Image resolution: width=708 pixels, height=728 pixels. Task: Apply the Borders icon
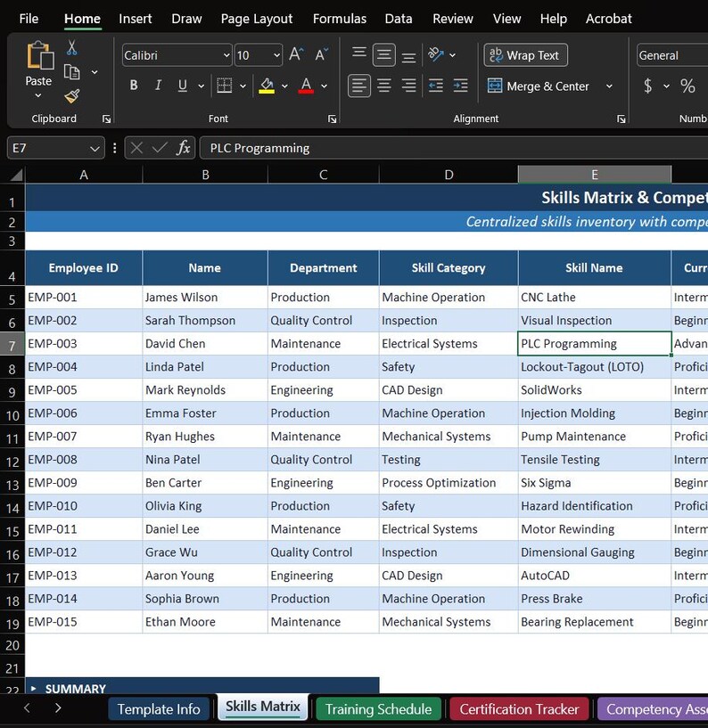pyautogui.click(x=225, y=86)
